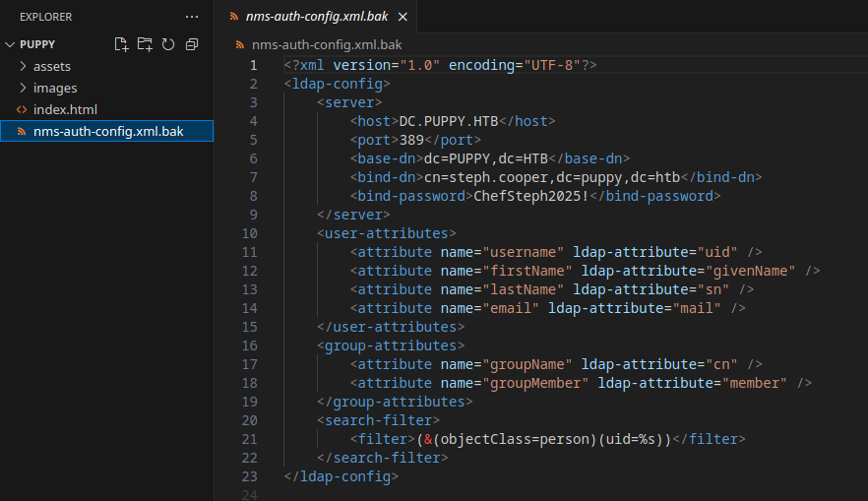The width and height of the screenshot is (868, 501).
Task: Click the New File icon in Explorer
Action: 121,44
